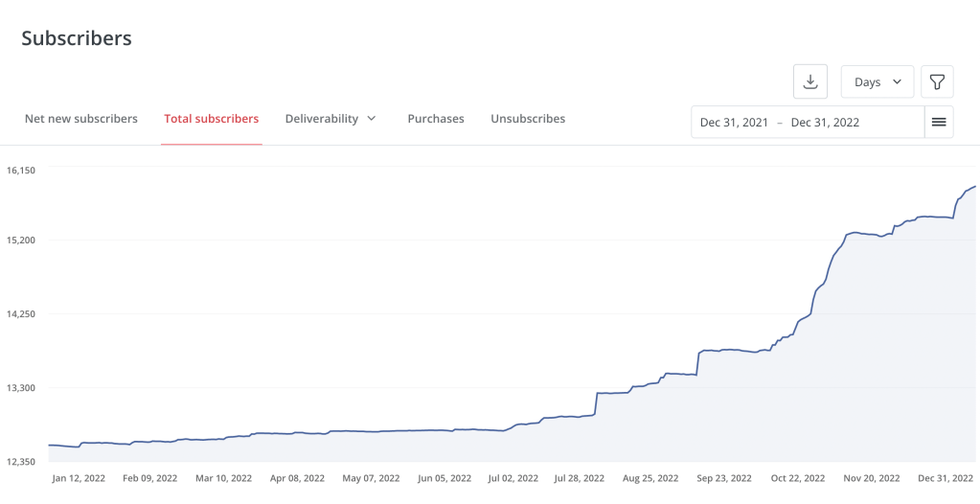Viewport: 980px width, 504px height.
Task: Click the Mar 10, 2022 x-axis label
Action: pos(223,477)
